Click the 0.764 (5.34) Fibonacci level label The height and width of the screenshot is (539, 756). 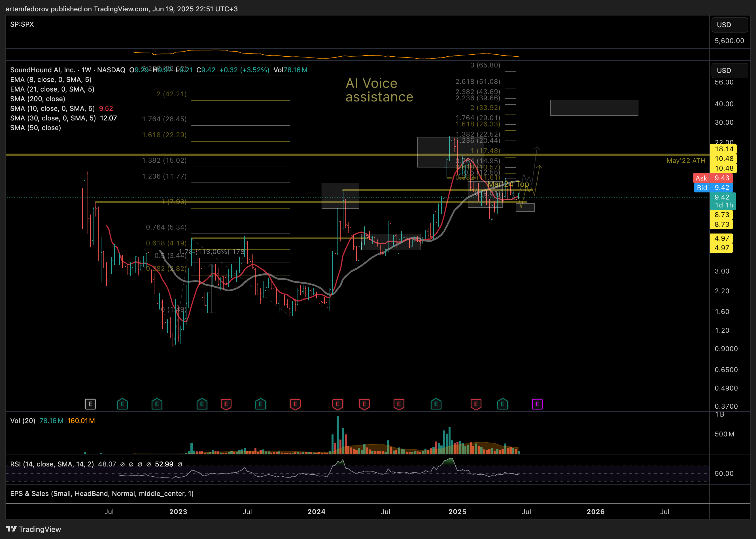click(166, 227)
